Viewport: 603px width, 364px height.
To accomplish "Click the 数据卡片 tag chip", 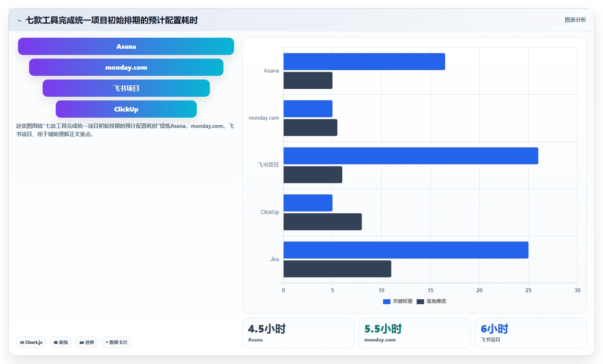I will [x=116, y=342].
